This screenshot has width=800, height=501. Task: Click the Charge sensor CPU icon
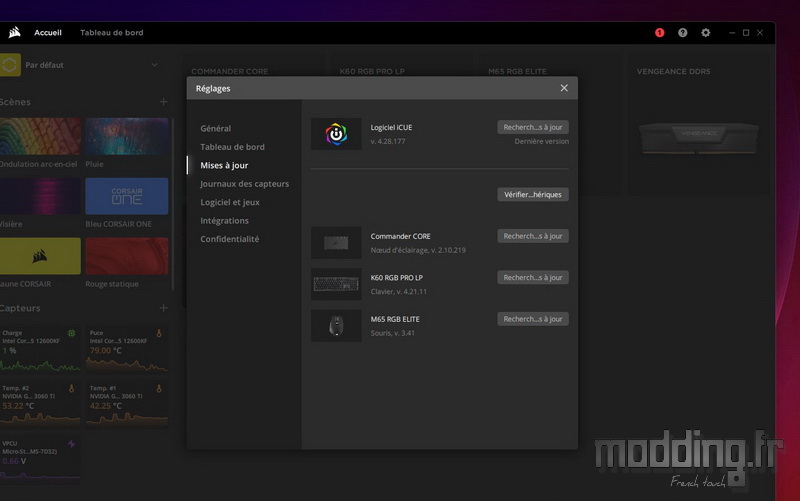71,333
